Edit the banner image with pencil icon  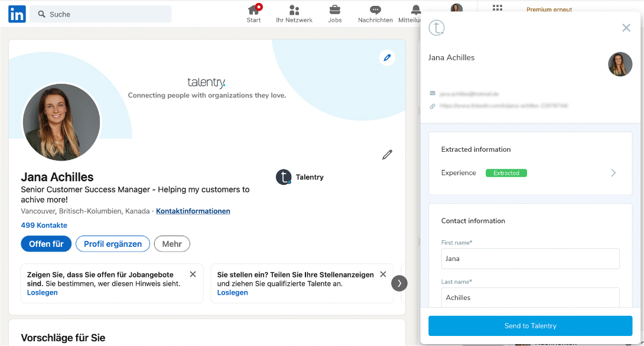[x=387, y=57]
